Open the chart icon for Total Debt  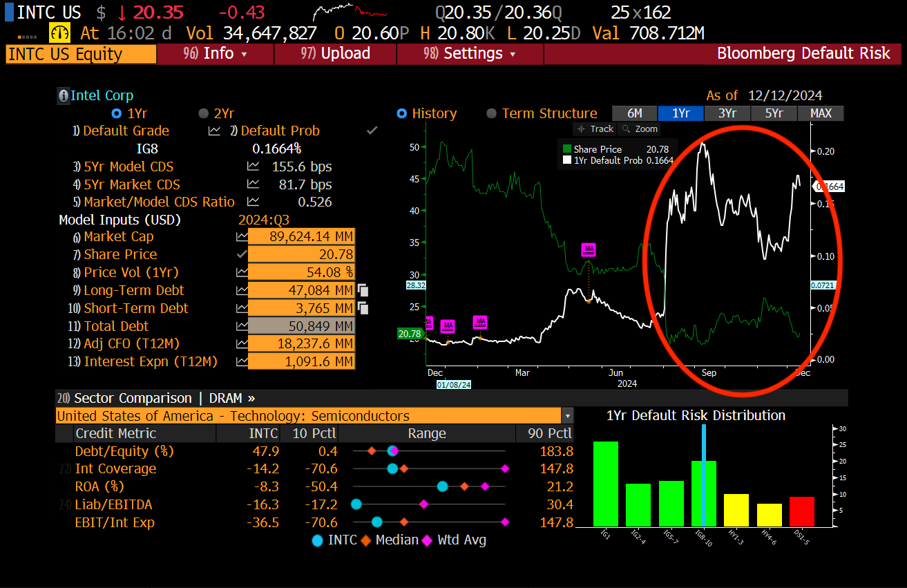[242, 326]
